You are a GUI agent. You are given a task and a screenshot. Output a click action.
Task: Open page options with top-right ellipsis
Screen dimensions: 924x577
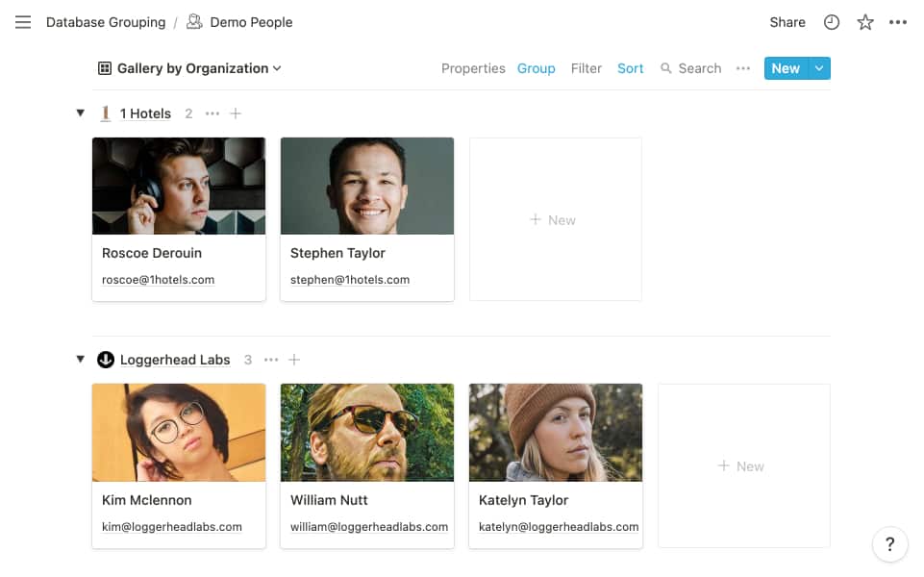(x=899, y=21)
